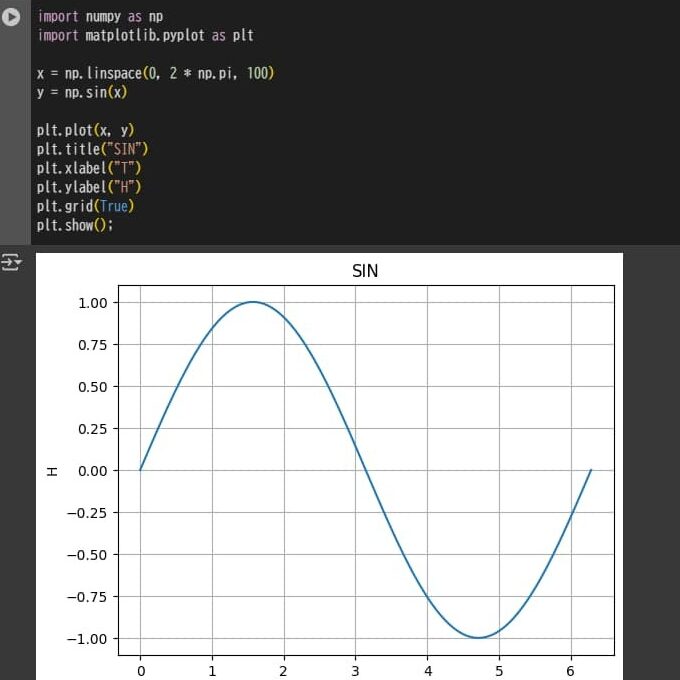The width and height of the screenshot is (680, 680).
Task: Place cursor in the np.linspace line
Action: (156, 73)
